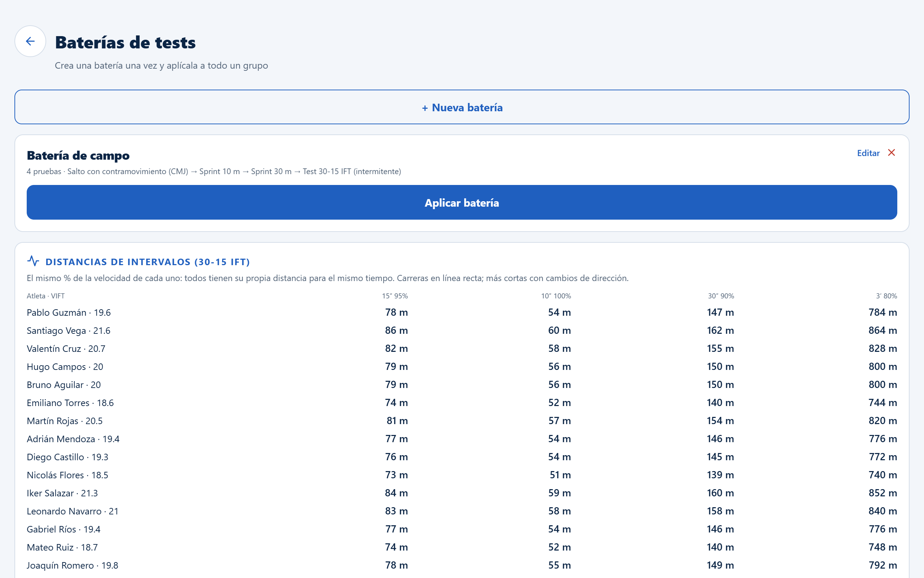Apply the battery with Aplicar batería
The height and width of the screenshot is (578, 924).
tap(462, 202)
